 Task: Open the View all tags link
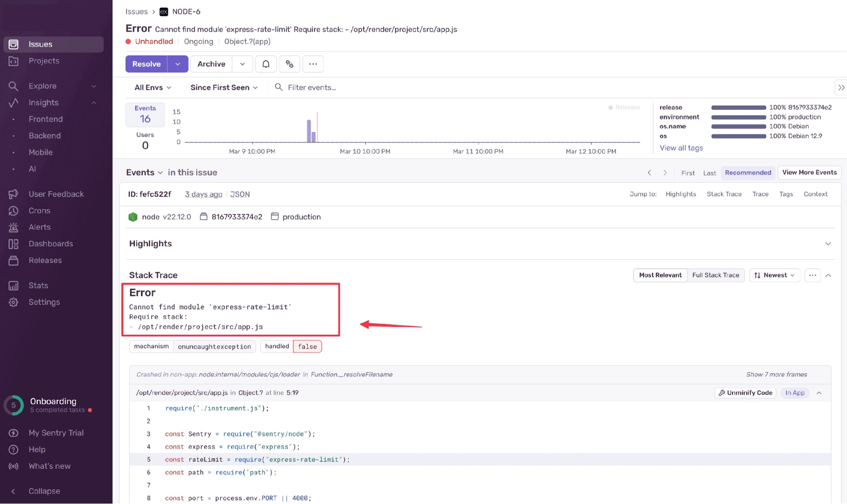681,148
